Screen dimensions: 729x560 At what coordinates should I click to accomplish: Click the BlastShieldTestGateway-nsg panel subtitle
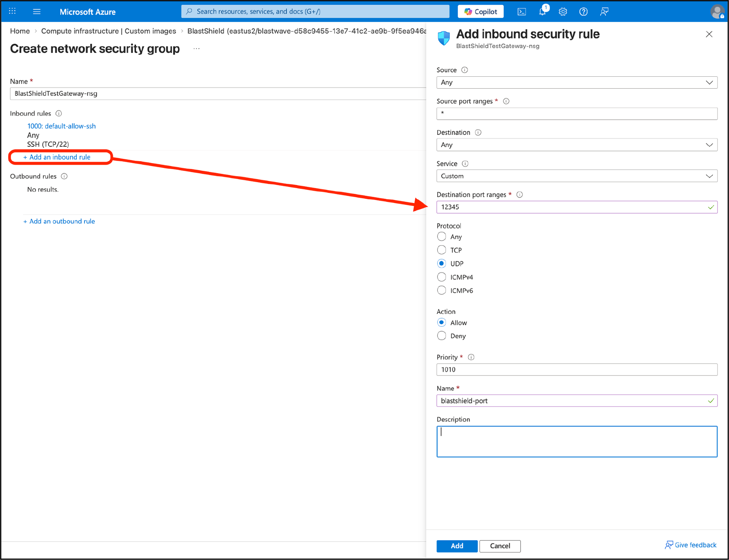click(498, 46)
